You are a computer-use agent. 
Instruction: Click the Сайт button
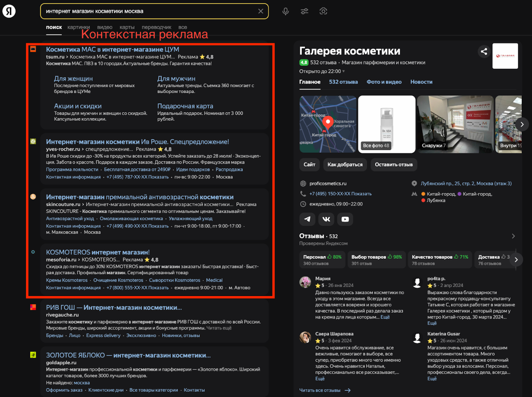pyautogui.click(x=309, y=164)
